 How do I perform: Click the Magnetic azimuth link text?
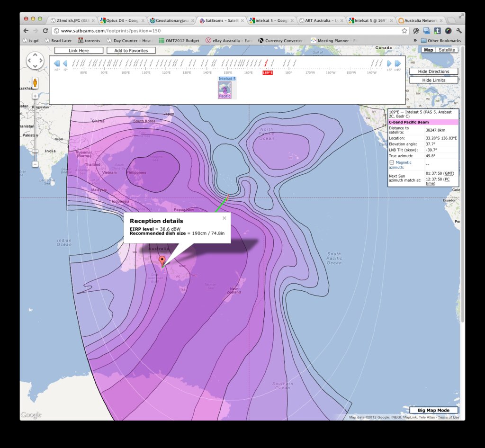coord(400,165)
